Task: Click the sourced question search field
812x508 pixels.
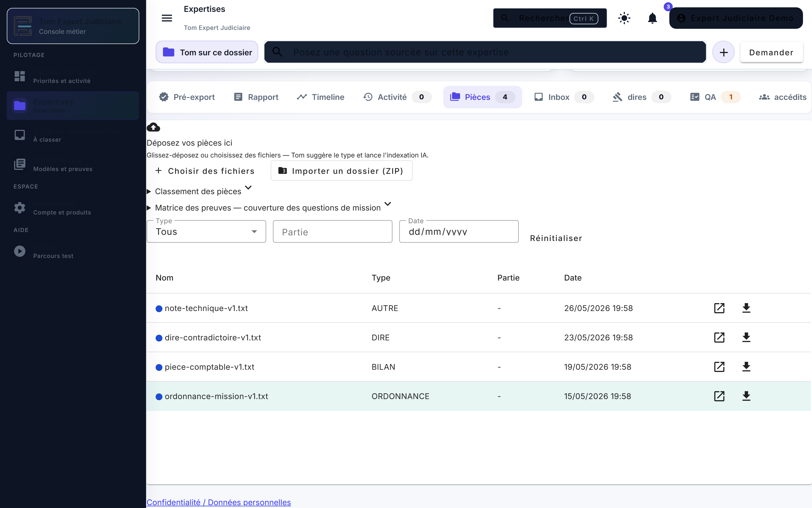Action: 485,52
